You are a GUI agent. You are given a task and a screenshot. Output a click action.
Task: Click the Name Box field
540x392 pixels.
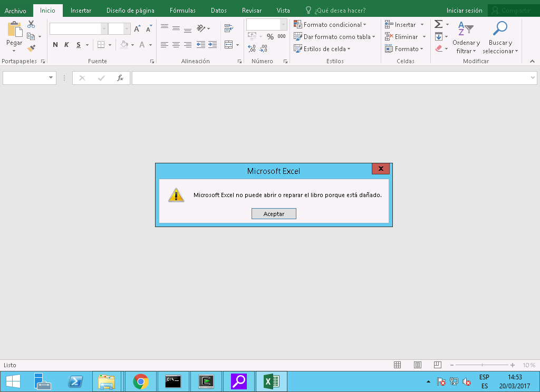tap(30, 78)
